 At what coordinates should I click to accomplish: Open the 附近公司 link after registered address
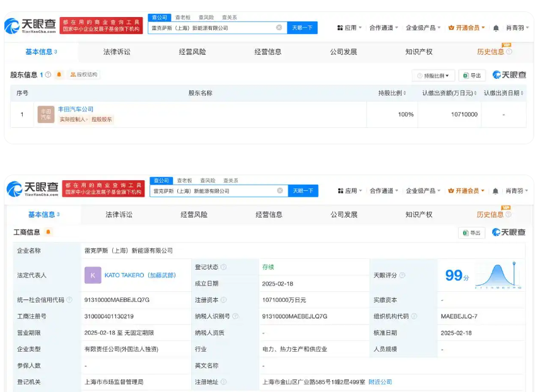click(x=380, y=382)
